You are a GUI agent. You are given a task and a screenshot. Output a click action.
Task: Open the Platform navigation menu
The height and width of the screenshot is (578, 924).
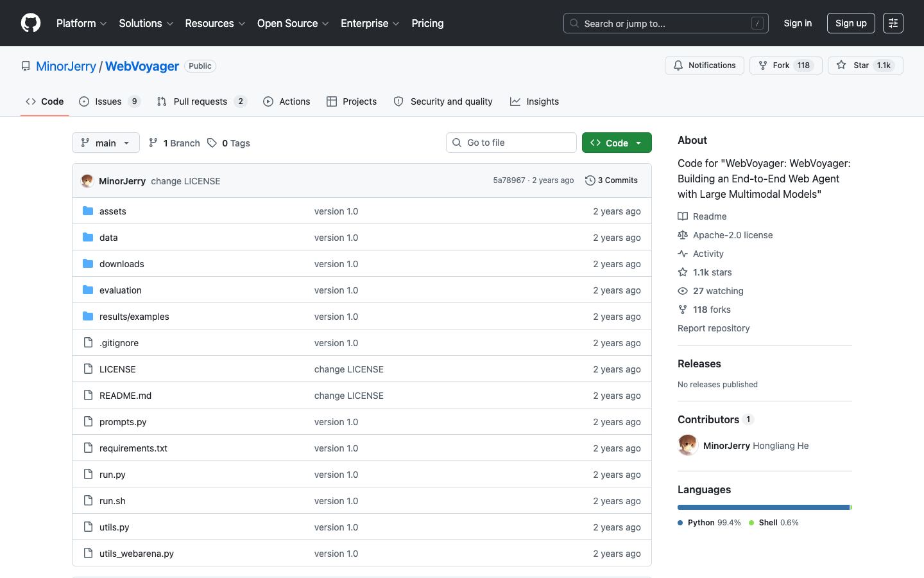(81, 23)
